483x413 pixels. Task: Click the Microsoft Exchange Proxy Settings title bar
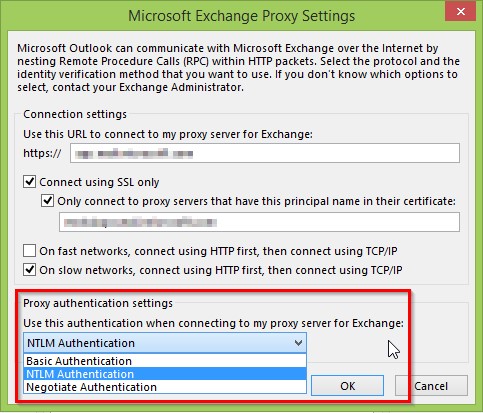(x=242, y=16)
